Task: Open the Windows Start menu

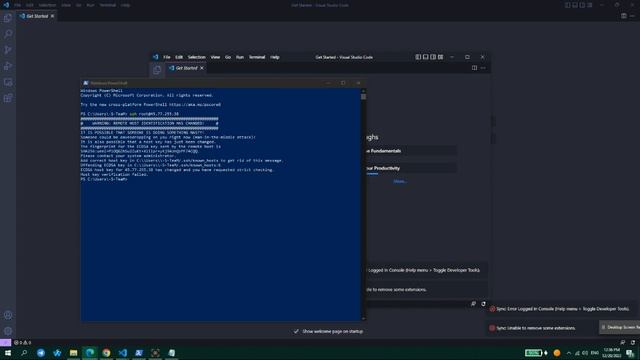Action: pos(8,353)
